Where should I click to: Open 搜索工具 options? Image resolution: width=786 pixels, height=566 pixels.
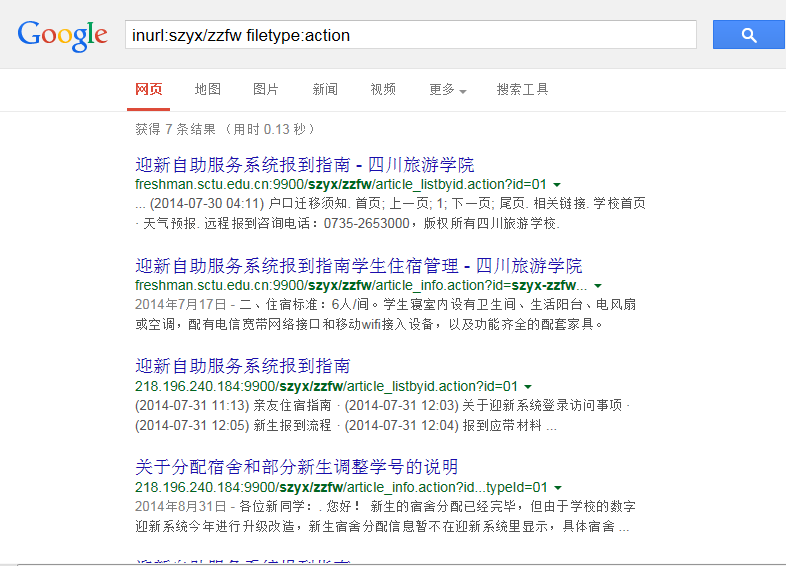(522, 89)
